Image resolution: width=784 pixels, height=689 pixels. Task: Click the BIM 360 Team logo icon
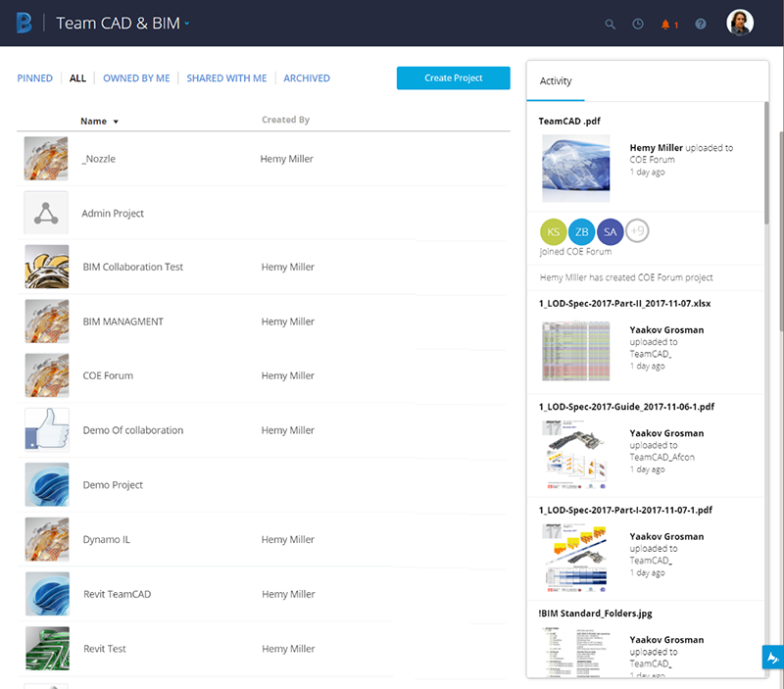pos(24,23)
